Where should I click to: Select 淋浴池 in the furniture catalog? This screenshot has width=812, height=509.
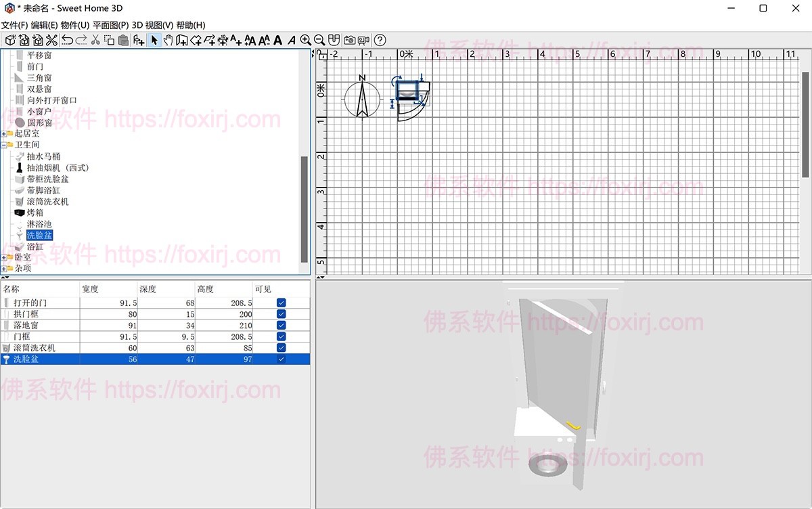pos(39,224)
